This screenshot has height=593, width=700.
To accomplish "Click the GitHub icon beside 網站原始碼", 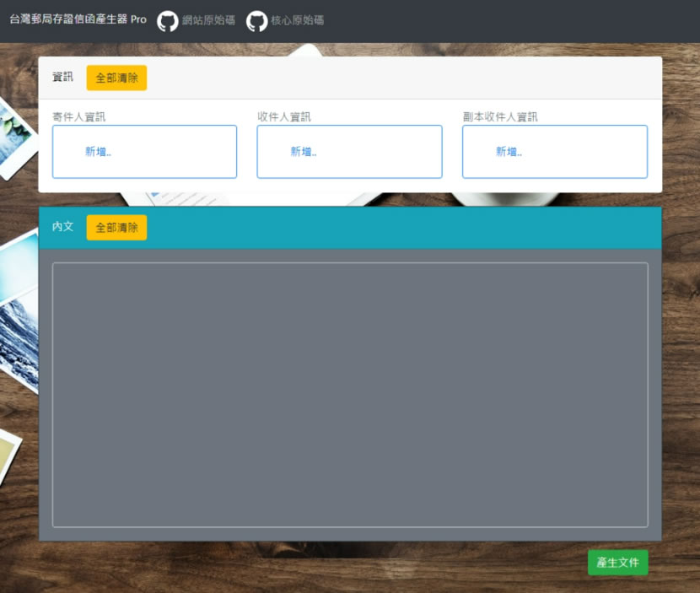I will [168, 21].
